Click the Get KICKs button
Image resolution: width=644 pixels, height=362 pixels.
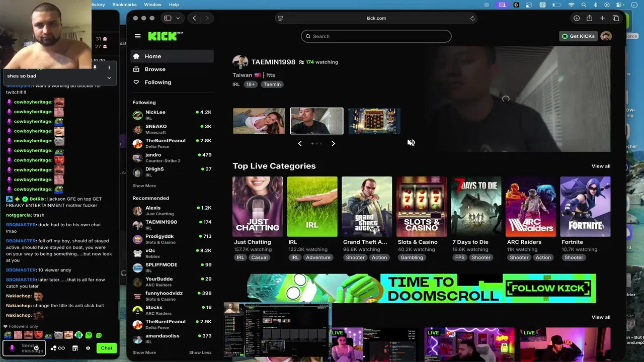click(579, 36)
